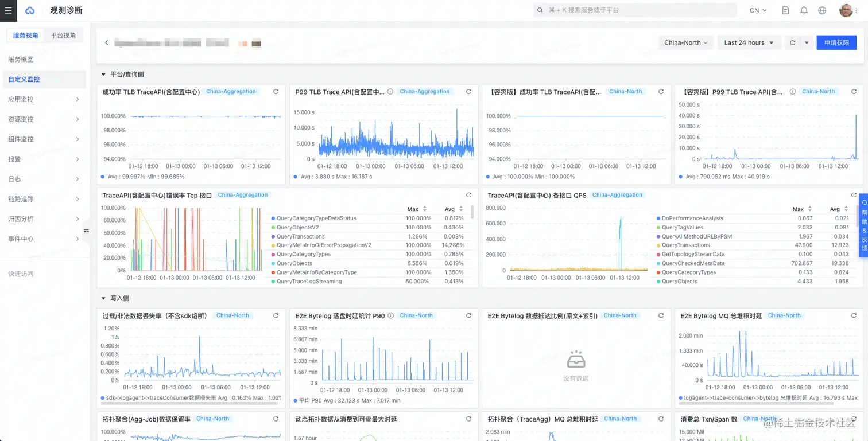Click the scrollbar under sdk->logagent->traceConsumer legend
This screenshot has width=868, height=441.
[x=189, y=404]
